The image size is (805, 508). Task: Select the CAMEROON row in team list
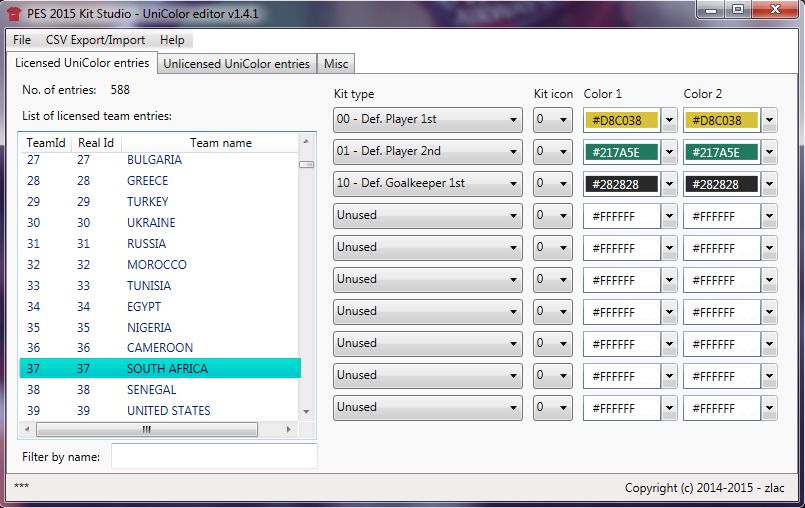coord(159,348)
